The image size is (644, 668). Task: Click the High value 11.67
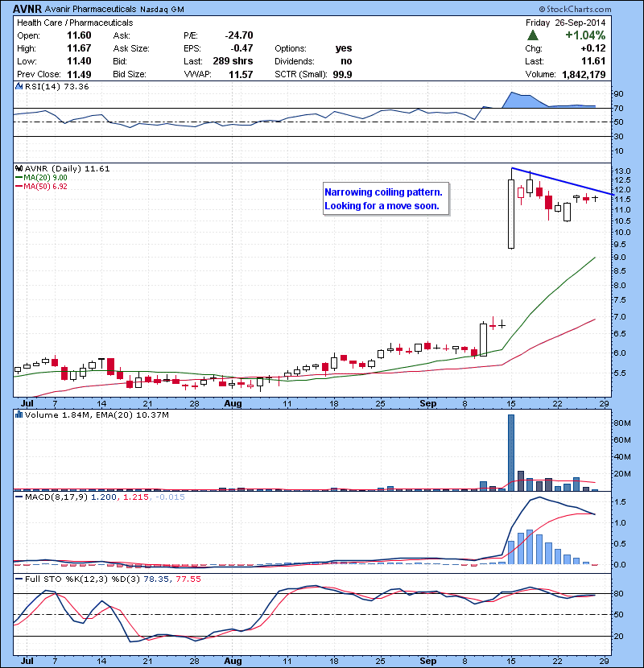click(79, 48)
